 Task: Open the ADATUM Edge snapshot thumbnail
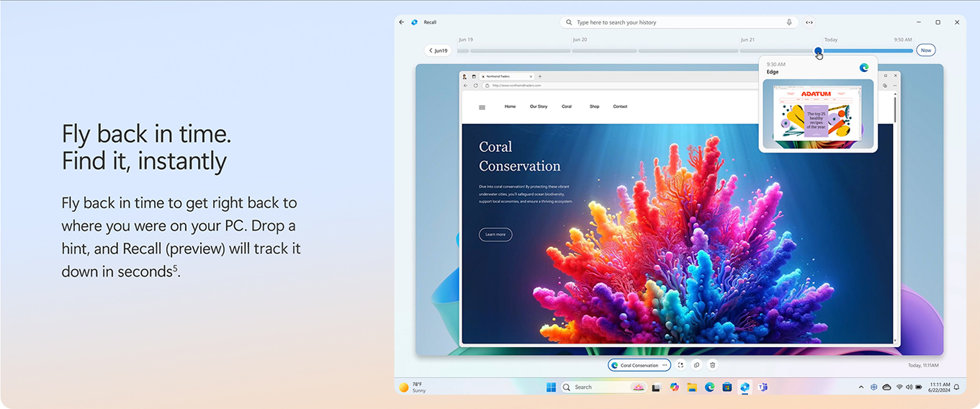click(817, 113)
